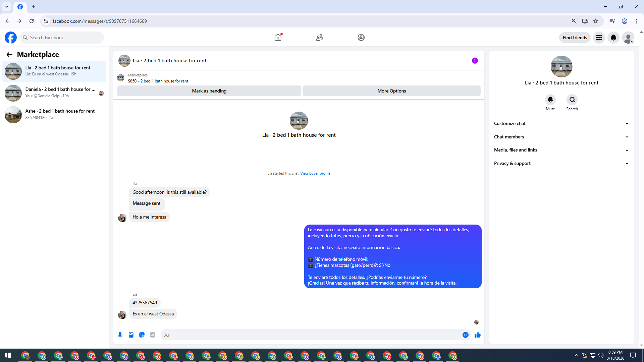Open the notifications bell

coord(613,38)
